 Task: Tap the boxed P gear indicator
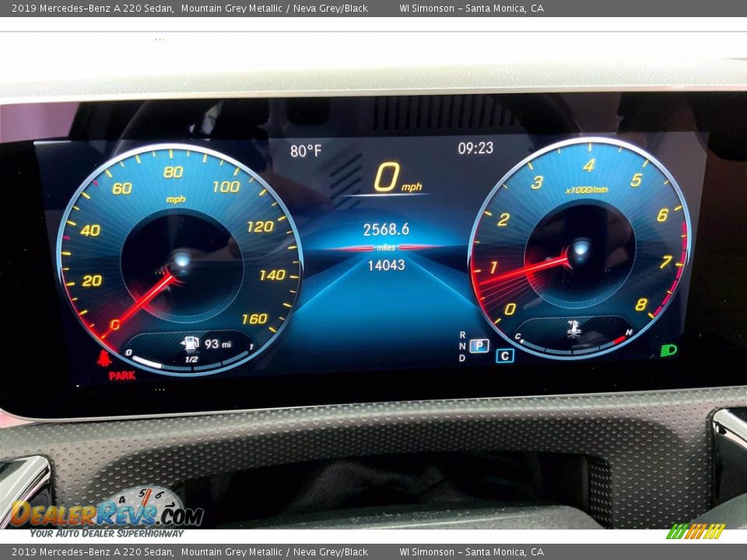coord(479,345)
